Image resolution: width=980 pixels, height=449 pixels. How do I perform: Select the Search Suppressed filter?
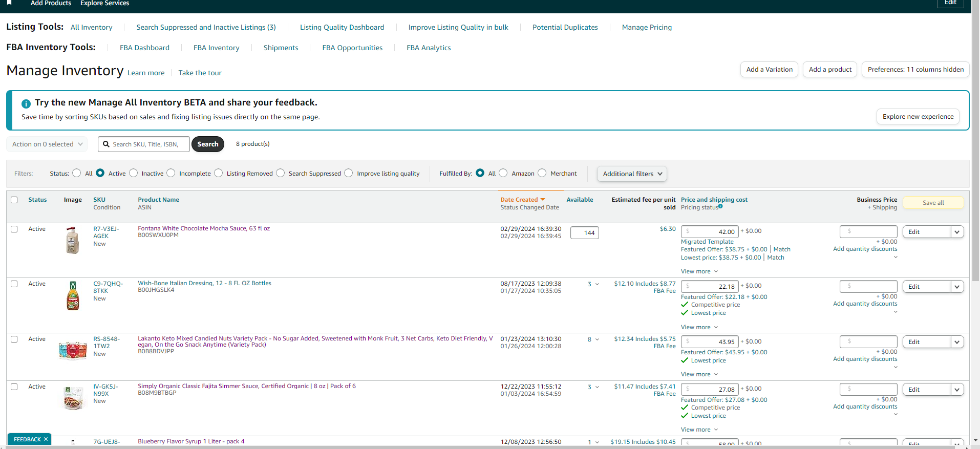coord(281,173)
